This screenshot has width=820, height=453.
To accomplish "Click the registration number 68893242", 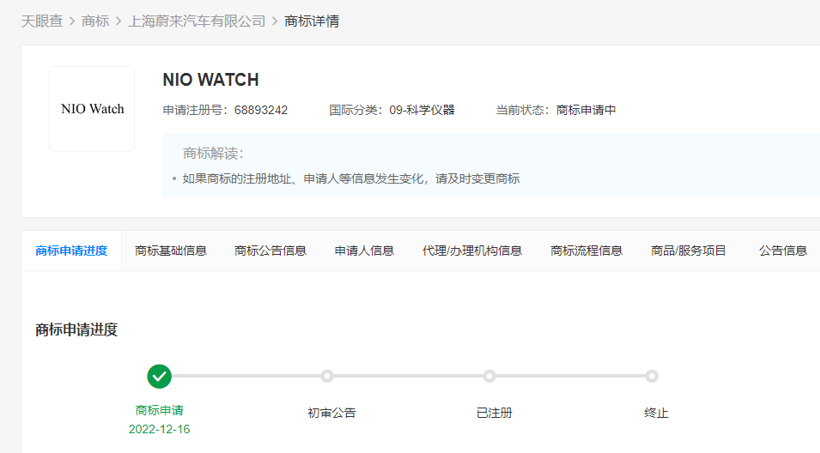I will coord(260,110).
